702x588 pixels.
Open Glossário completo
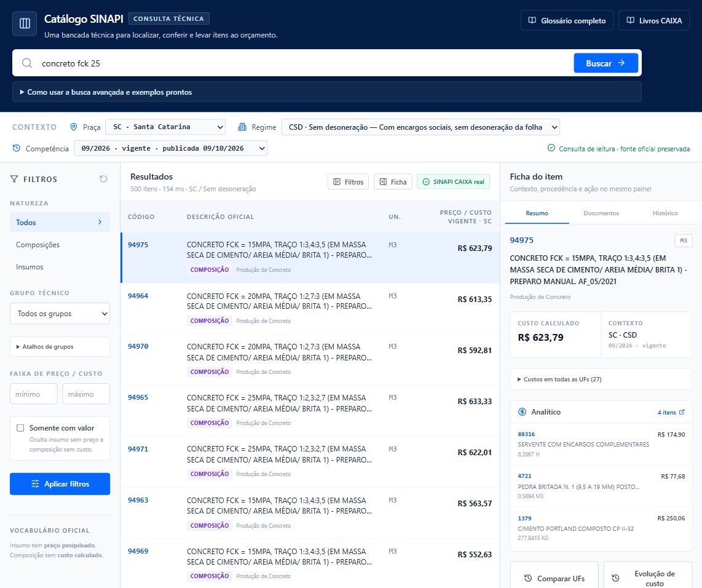567,20
